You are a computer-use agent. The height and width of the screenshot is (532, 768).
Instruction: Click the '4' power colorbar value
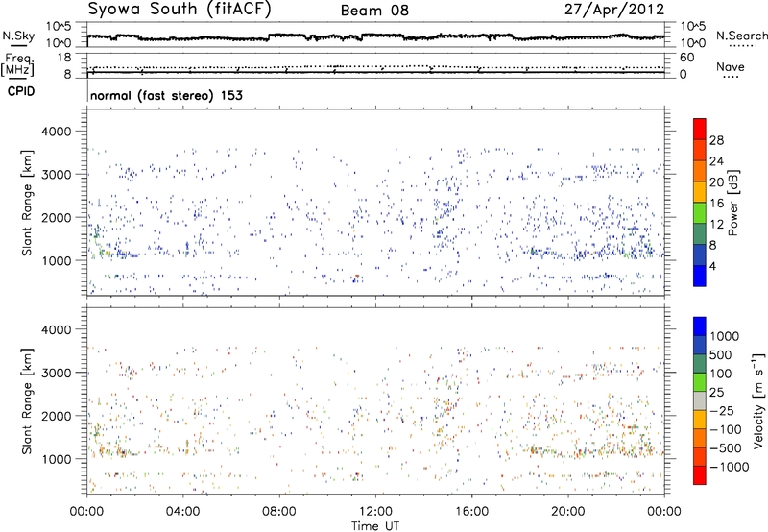pyautogui.click(x=712, y=266)
